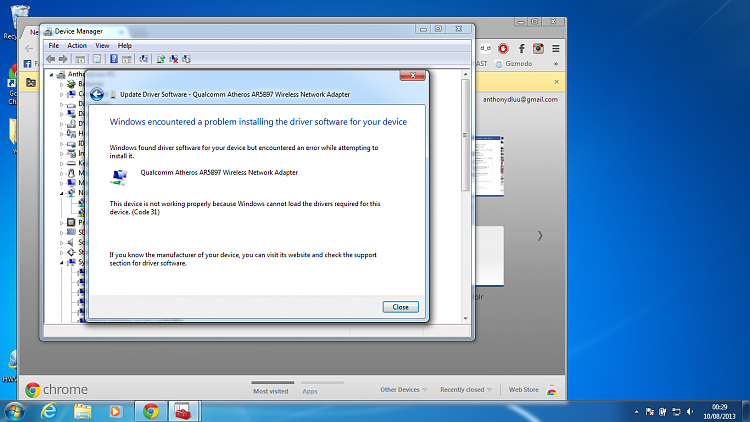This screenshot has width=750, height=422.
Task: Collapse the System devices node
Action: pos(61,262)
